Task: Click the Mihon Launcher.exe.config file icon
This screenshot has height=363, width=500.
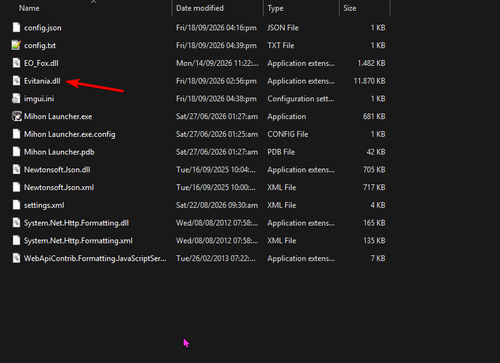Action: coord(16,134)
